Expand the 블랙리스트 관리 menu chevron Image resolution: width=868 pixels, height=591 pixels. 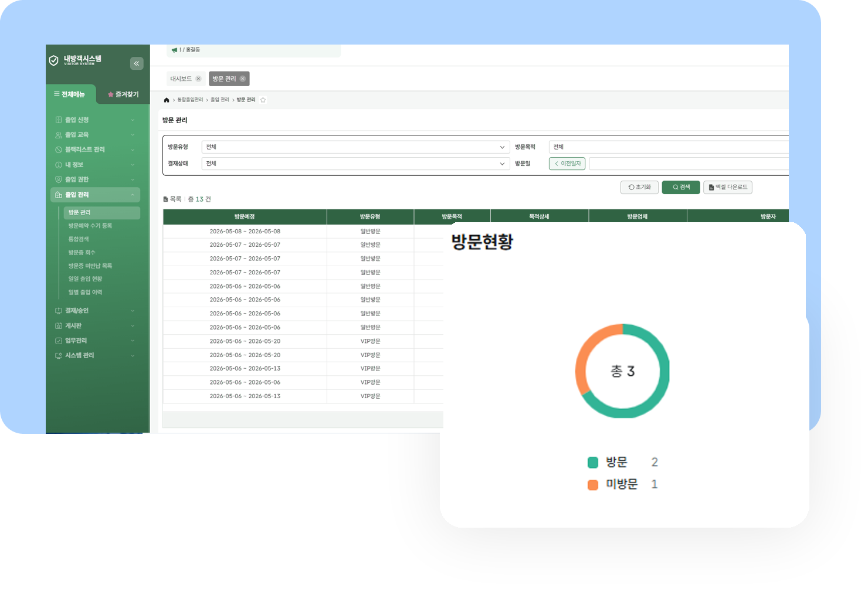(133, 150)
